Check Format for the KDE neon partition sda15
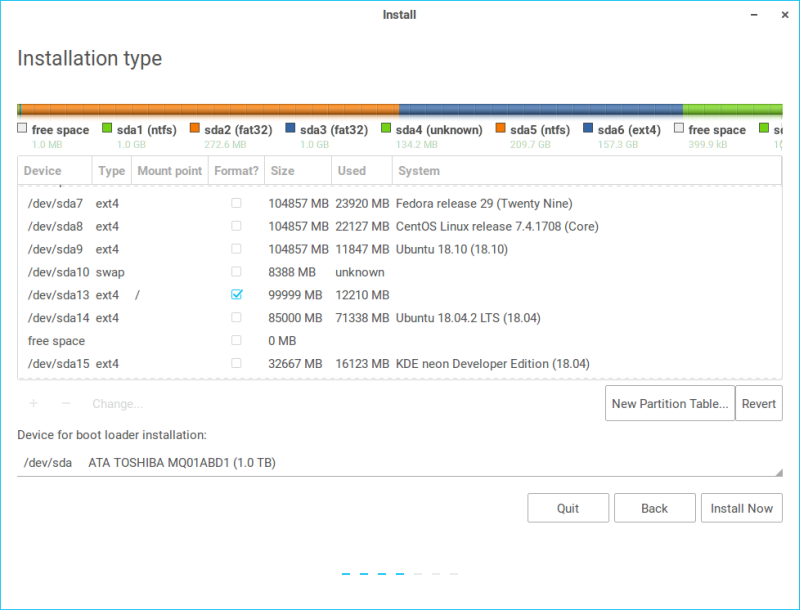The height and width of the screenshot is (610, 800). [236, 363]
